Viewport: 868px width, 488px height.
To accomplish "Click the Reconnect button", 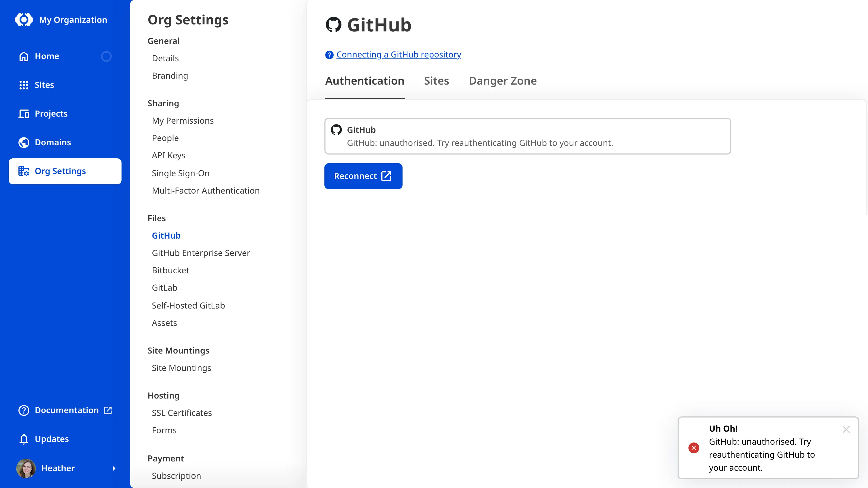I will (363, 176).
